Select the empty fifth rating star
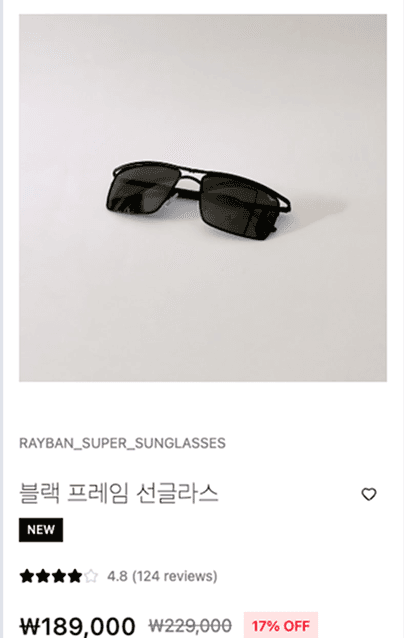This screenshot has width=404, height=638. click(x=91, y=576)
